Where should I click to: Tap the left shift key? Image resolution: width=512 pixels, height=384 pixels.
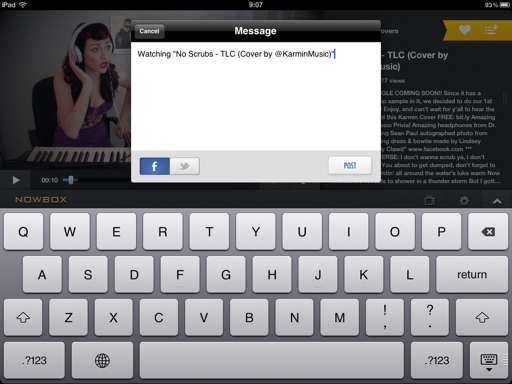[x=23, y=317]
